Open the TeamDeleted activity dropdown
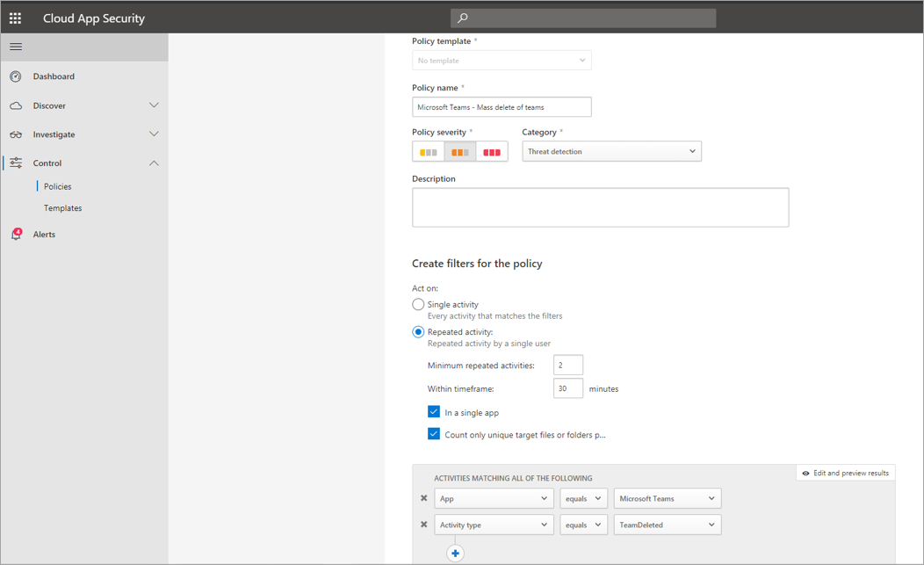The width and height of the screenshot is (924, 565). (668, 524)
